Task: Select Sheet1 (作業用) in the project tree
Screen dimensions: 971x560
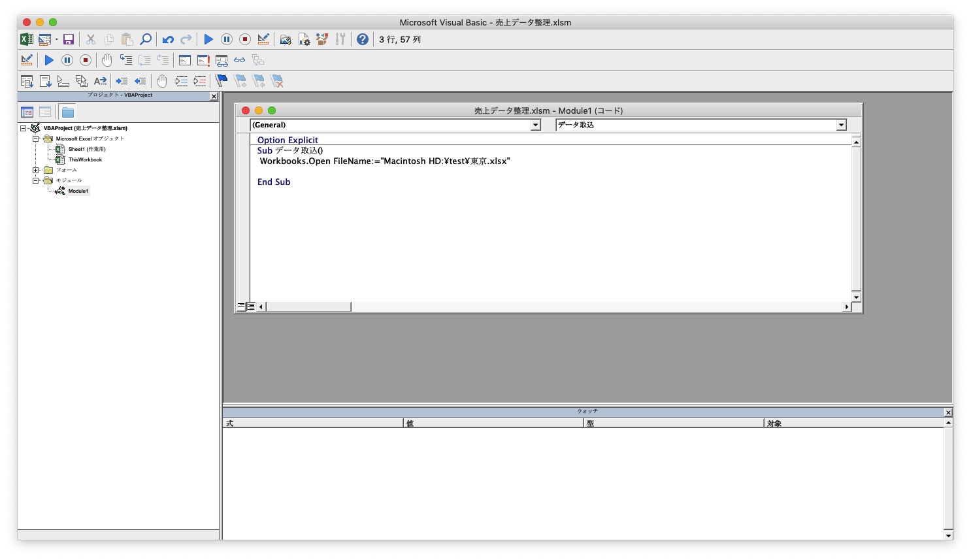Action: pyautogui.click(x=86, y=149)
